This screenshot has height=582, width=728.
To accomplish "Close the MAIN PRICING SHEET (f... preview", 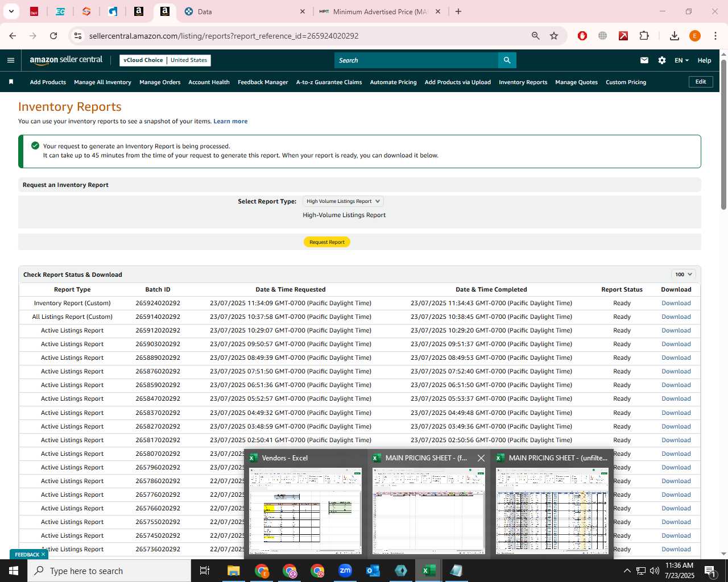I will 481,458.
